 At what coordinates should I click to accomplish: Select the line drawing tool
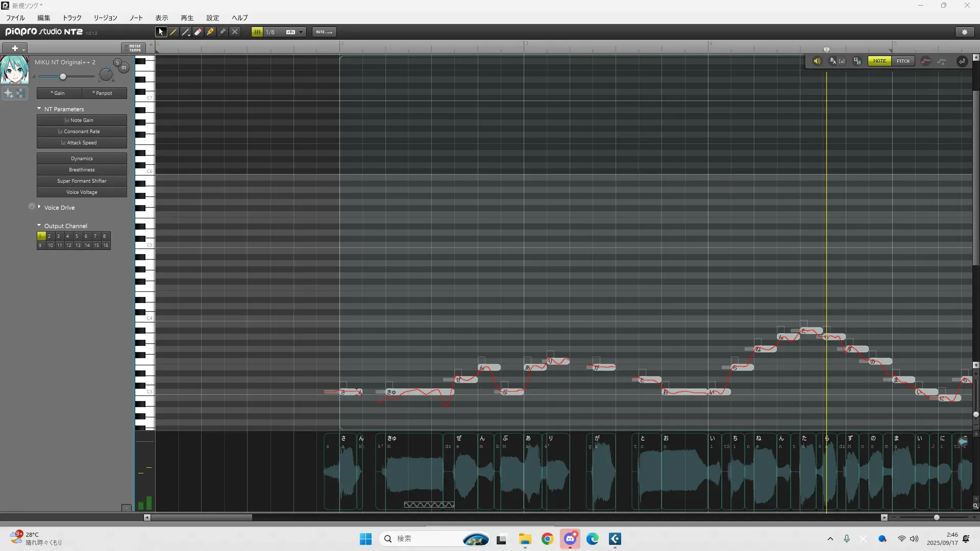[186, 32]
